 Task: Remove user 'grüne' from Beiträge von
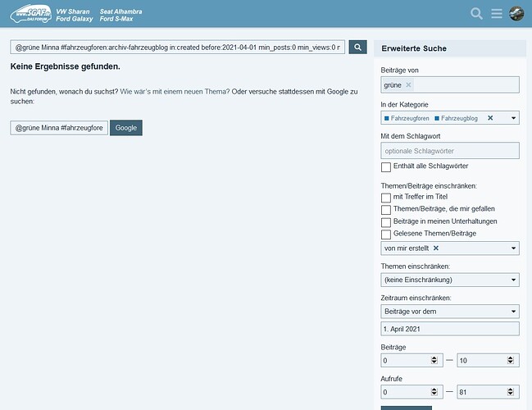(408, 84)
